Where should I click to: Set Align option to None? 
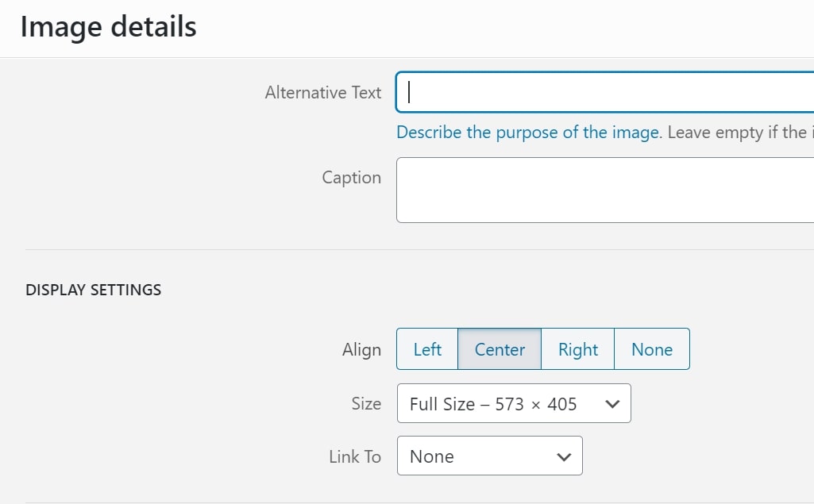pos(652,349)
